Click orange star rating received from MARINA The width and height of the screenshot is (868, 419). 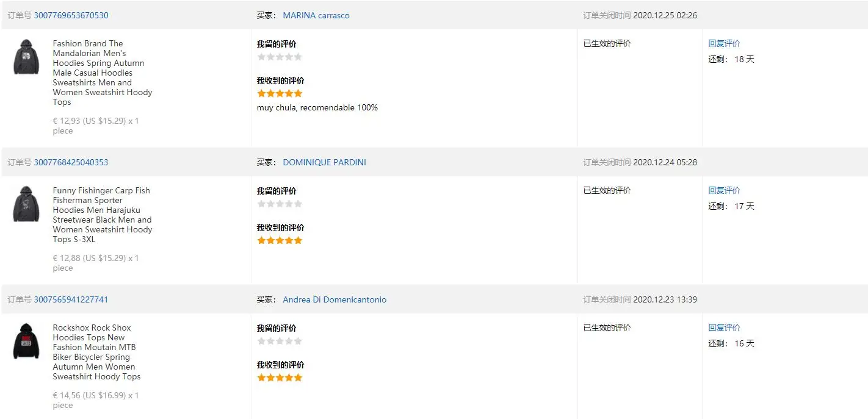[x=280, y=93]
